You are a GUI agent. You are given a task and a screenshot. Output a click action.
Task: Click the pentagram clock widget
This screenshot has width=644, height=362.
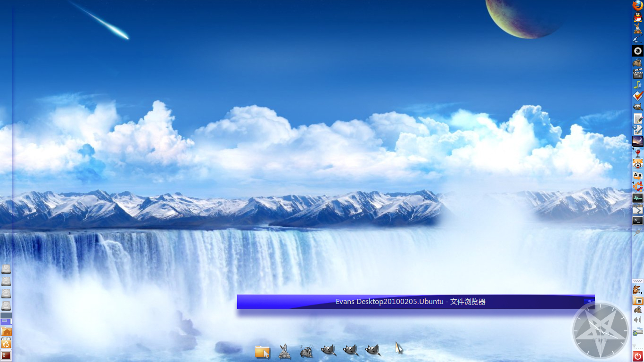(600, 331)
